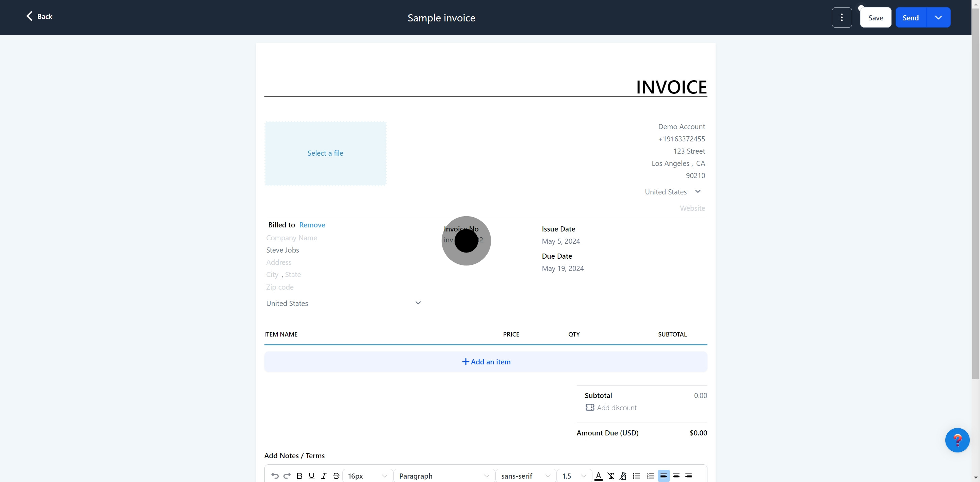Insert a numbered list
This screenshot has width=980, height=482.
click(x=651, y=476)
